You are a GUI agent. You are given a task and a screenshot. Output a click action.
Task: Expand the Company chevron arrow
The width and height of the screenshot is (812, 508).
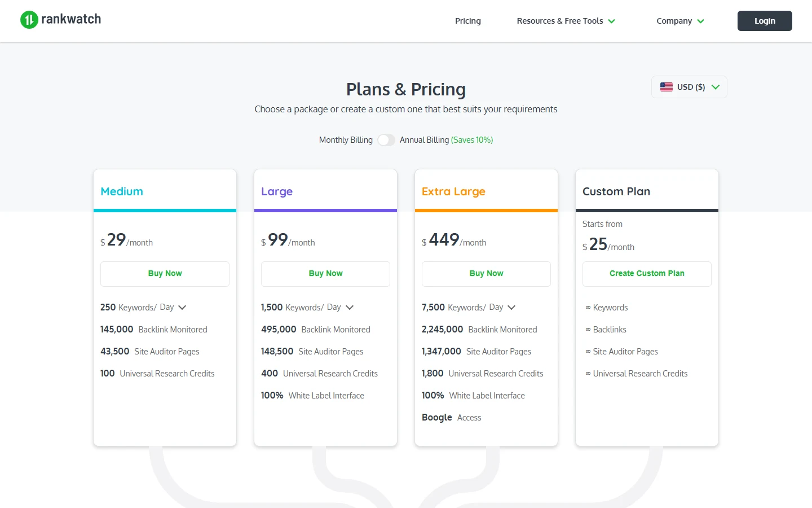click(x=701, y=21)
